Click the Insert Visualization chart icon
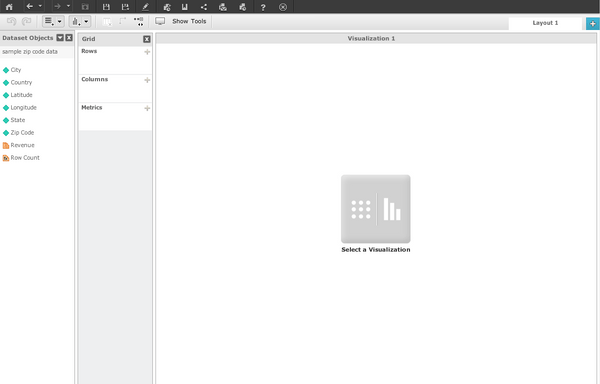 (x=75, y=21)
